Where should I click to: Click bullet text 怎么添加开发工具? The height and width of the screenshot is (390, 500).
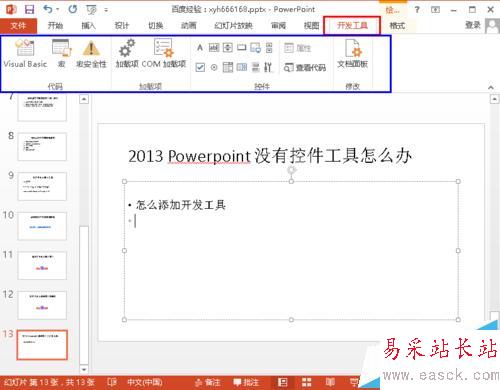point(181,205)
